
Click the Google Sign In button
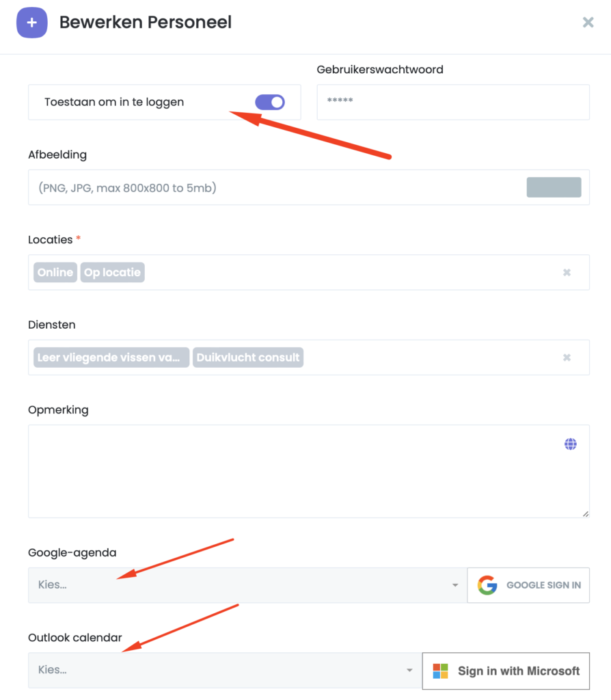[528, 585]
